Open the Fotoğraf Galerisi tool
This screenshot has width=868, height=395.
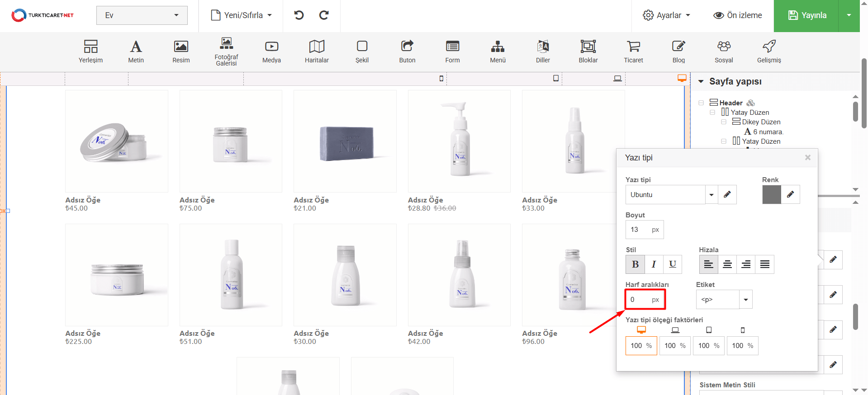tap(226, 51)
